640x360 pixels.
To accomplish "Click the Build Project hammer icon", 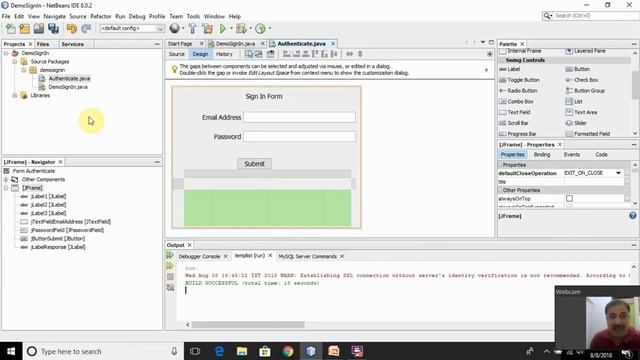I will coord(193,29).
